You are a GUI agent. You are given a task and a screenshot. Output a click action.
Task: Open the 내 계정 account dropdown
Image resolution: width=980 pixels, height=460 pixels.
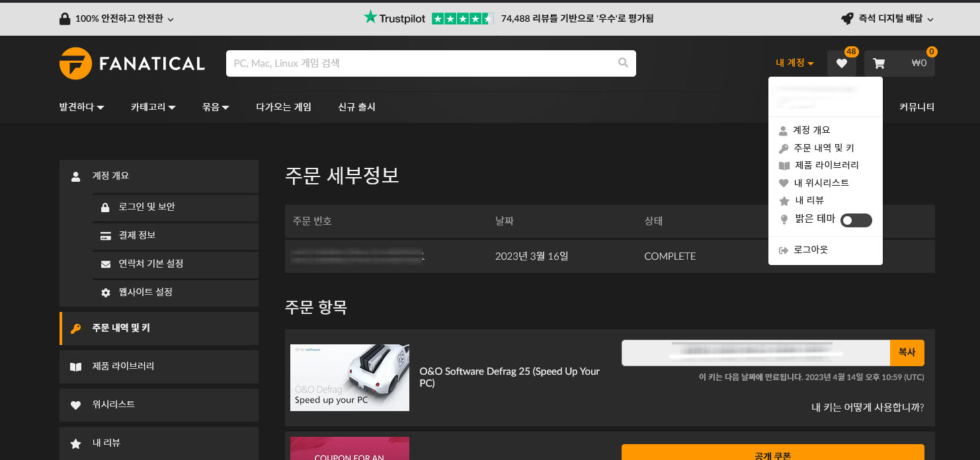[x=794, y=63]
